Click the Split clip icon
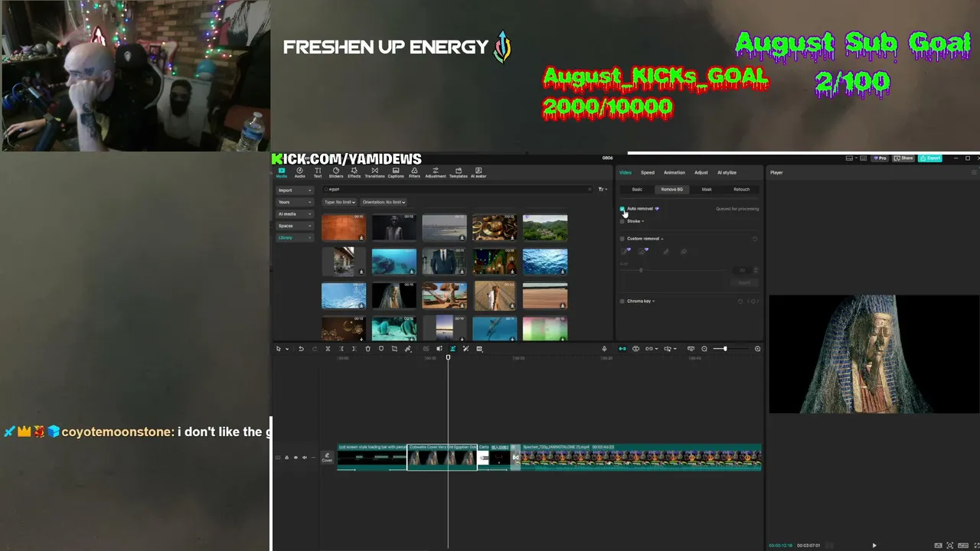Image resolution: width=980 pixels, height=551 pixels. click(328, 349)
